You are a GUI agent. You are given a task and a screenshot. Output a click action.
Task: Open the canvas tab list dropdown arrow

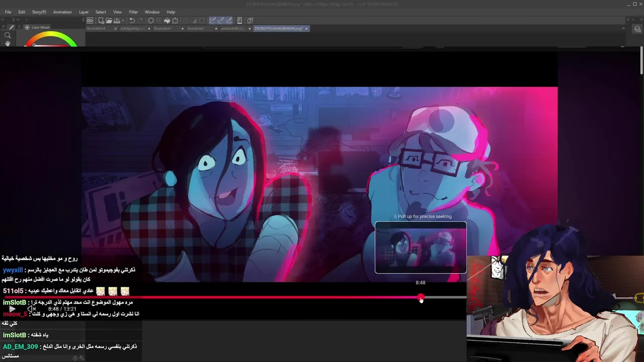[x=623, y=29]
